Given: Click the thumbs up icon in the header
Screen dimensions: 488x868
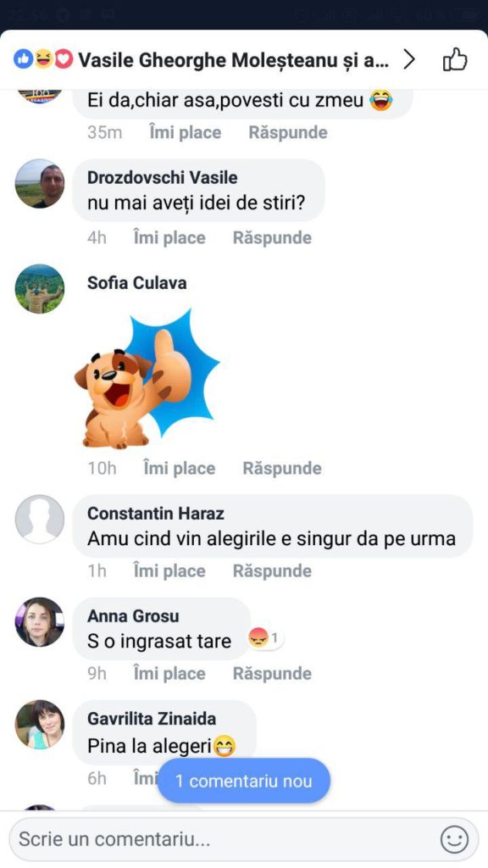Looking at the screenshot, I should click(455, 59).
